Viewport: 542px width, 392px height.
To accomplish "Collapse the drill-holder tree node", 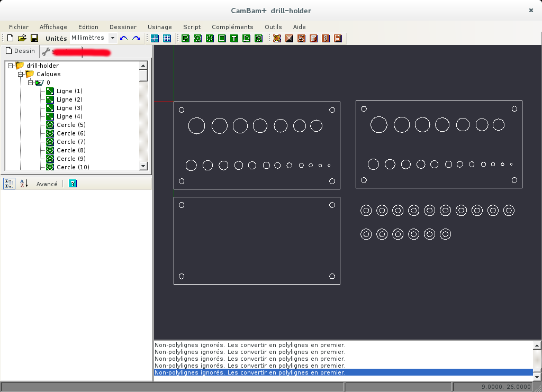I will (x=10, y=66).
